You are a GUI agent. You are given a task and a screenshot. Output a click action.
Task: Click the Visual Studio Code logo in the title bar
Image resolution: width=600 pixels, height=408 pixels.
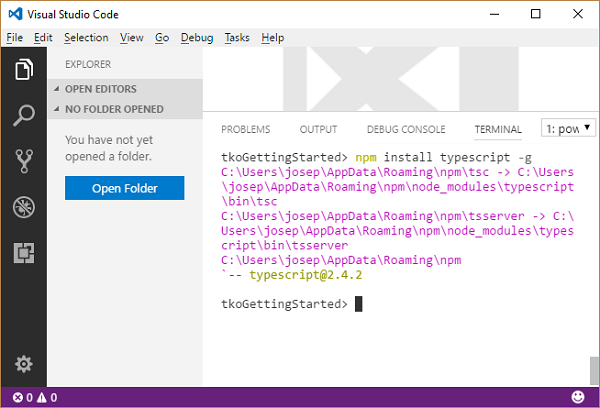16,14
